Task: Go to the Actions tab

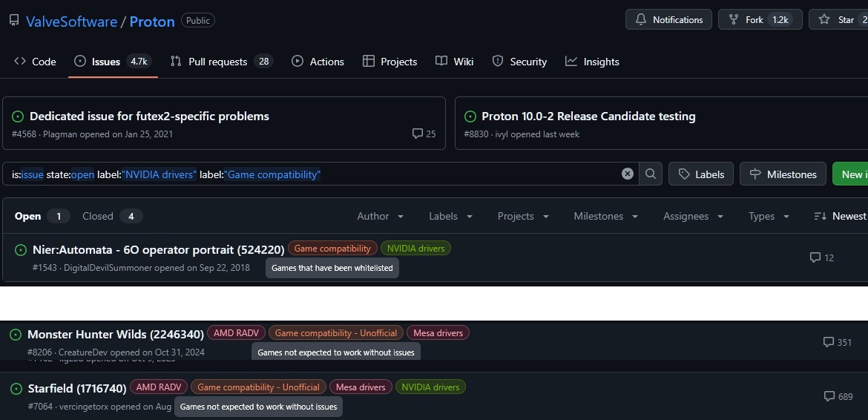Action: (x=318, y=62)
